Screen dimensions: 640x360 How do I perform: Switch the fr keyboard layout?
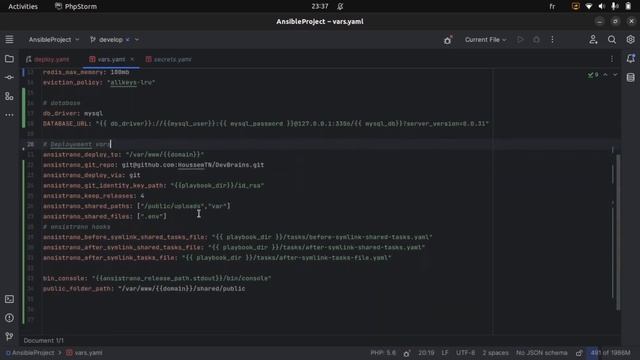tap(552, 7)
